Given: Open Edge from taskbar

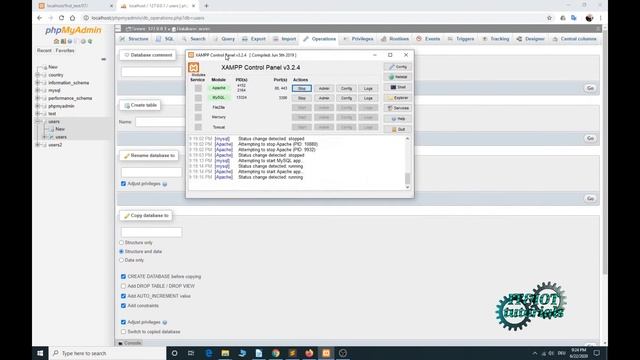Looking at the screenshot, I should pyautogui.click(x=209, y=353).
